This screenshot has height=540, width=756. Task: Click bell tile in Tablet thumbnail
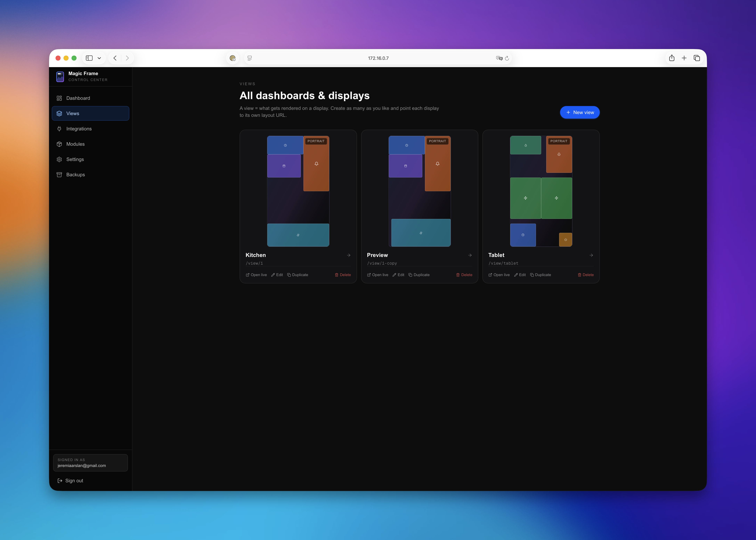click(559, 154)
